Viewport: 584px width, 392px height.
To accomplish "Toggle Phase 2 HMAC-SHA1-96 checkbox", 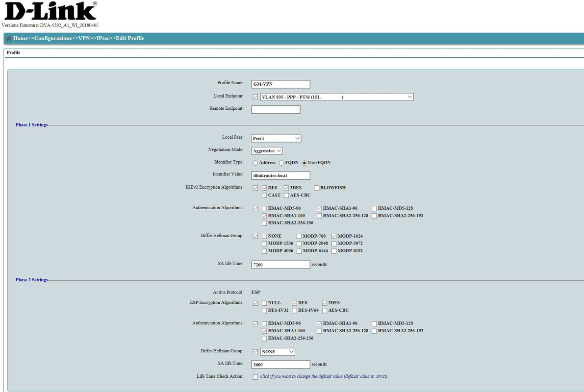I will coord(319,324).
